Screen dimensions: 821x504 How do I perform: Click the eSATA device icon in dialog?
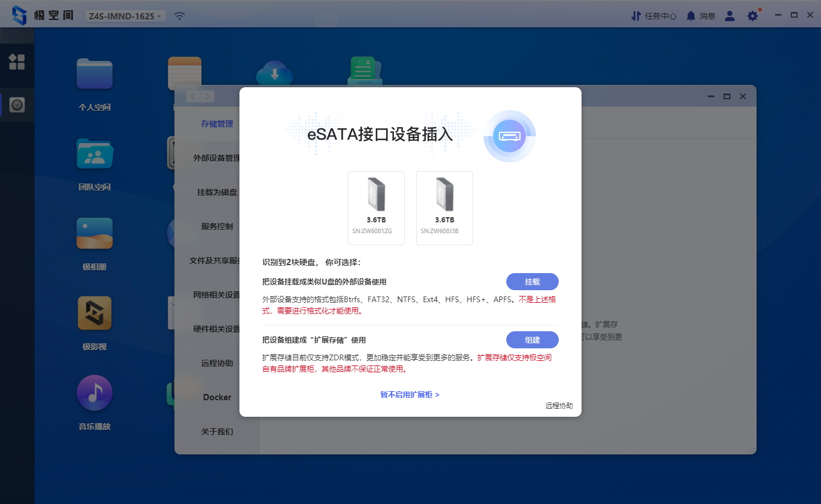(510, 136)
